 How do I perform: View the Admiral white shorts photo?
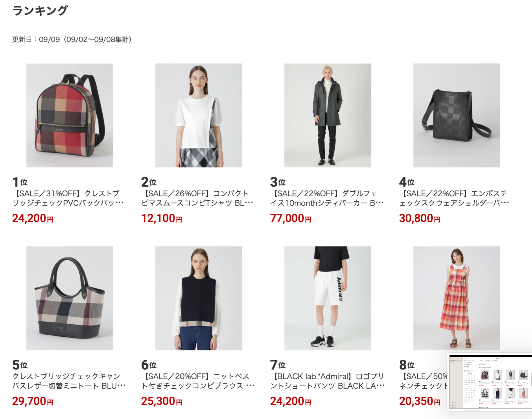pos(328,298)
